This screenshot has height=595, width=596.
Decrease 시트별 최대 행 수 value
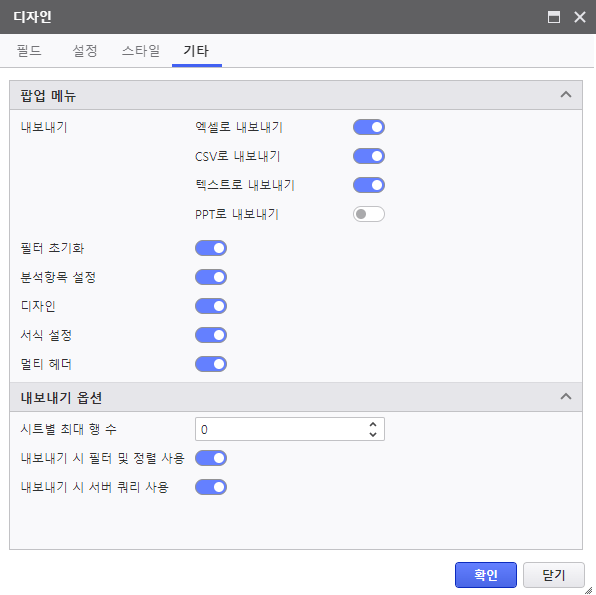point(373,434)
